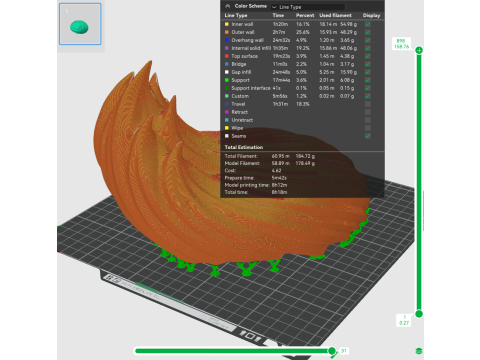Image resolution: width=480 pixels, height=360 pixels.
Task: Click the Travel row label
Action: click(x=238, y=104)
